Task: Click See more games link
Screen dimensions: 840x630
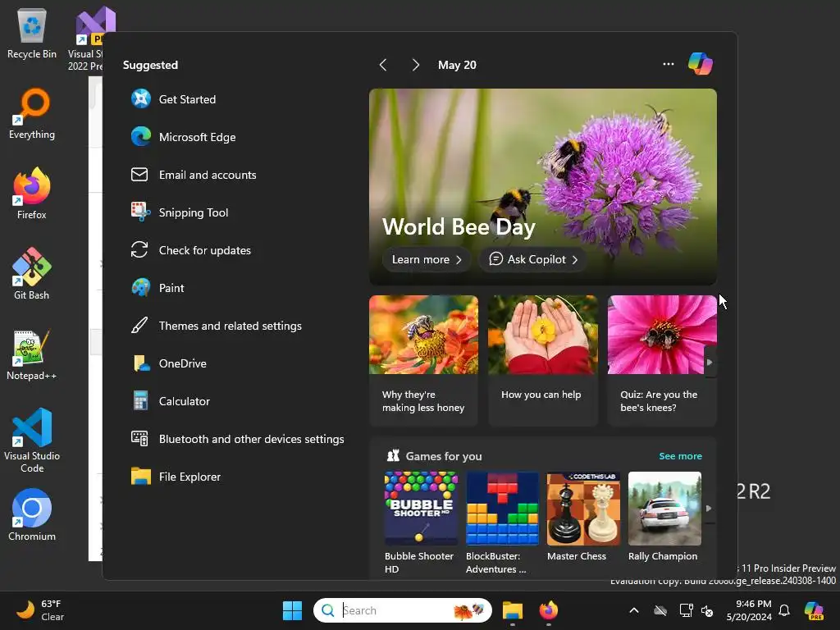Action: point(680,456)
